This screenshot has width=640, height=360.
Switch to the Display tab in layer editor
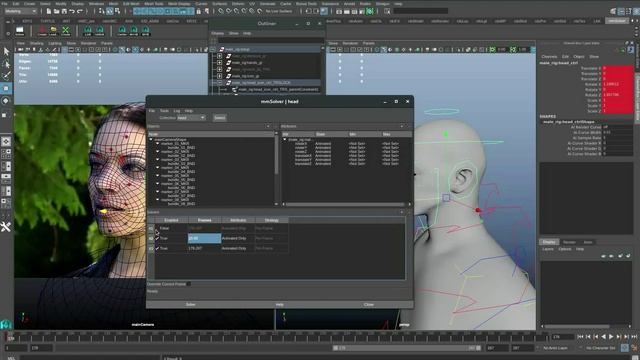pyautogui.click(x=549, y=242)
